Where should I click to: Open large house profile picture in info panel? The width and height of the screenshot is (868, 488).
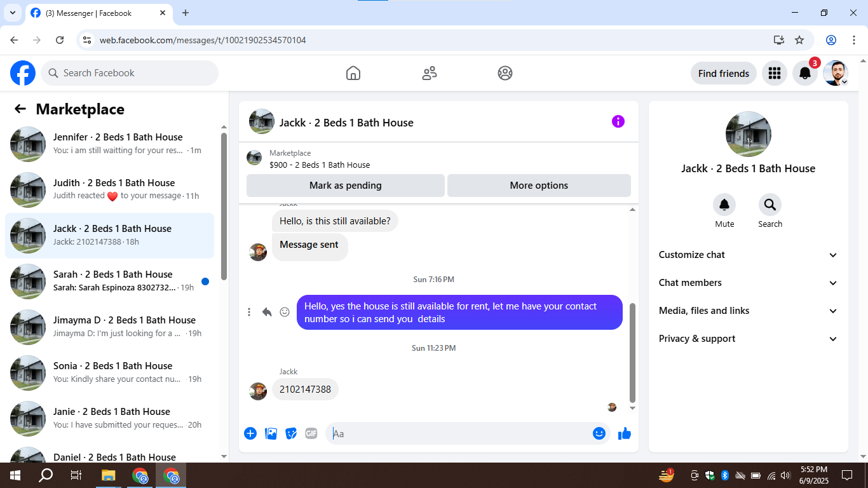point(749,134)
